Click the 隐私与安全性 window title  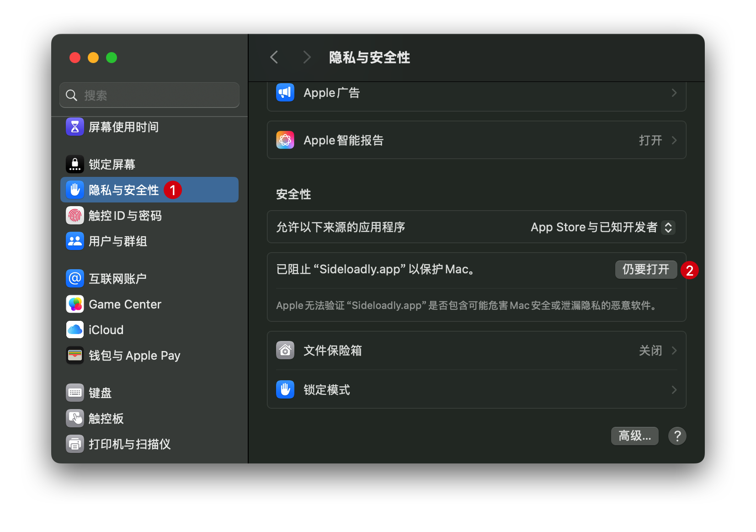tap(369, 58)
